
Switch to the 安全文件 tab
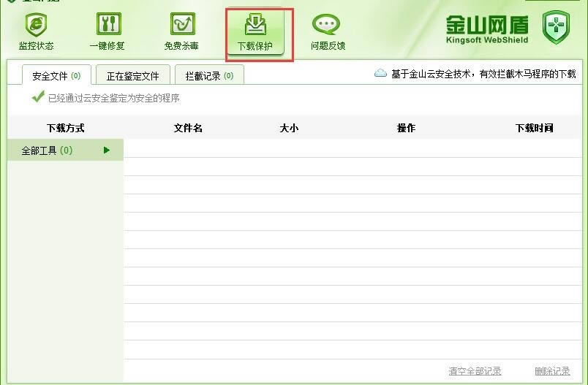(x=56, y=75)
